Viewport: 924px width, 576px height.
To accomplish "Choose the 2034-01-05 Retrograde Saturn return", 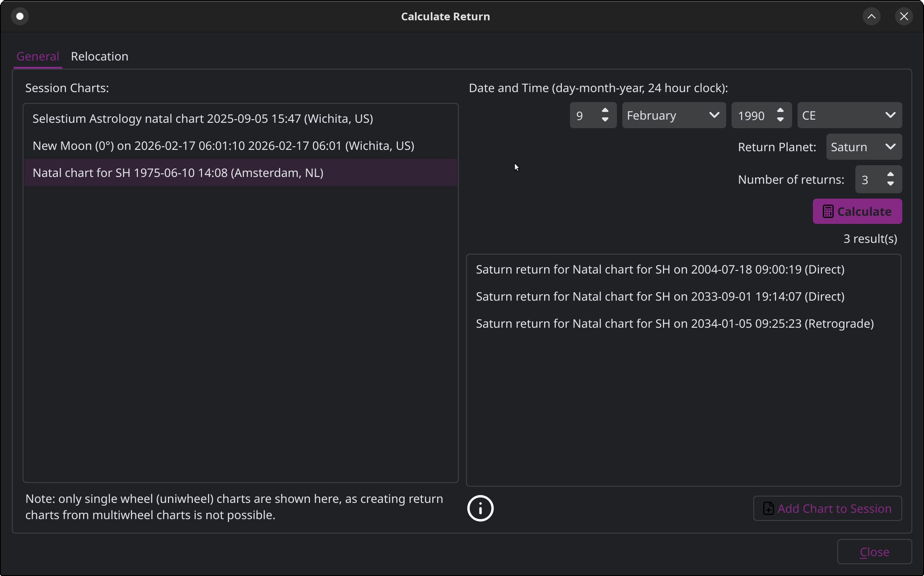I will tap(674, 324).
